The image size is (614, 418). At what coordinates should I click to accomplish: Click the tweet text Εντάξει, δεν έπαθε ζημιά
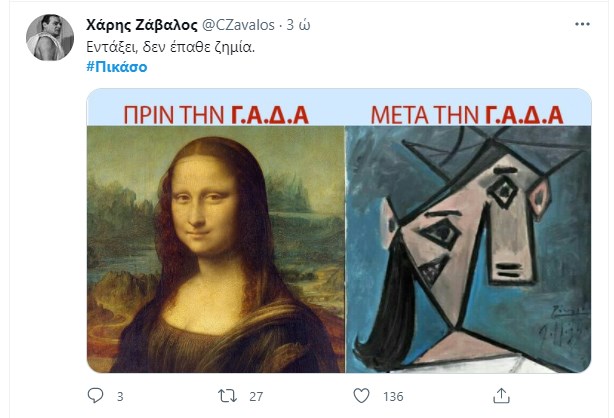(x=170, y=47)
